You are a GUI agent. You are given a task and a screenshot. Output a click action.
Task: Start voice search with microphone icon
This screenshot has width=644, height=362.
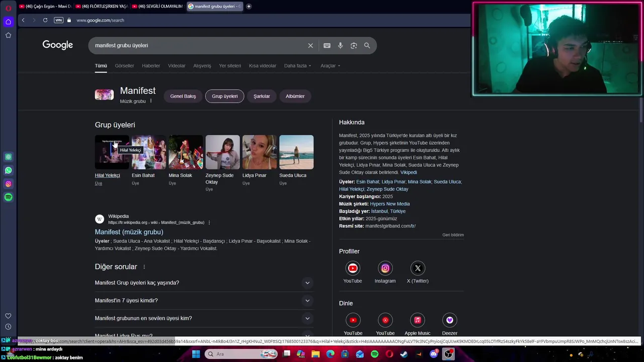tap(341, 45)
